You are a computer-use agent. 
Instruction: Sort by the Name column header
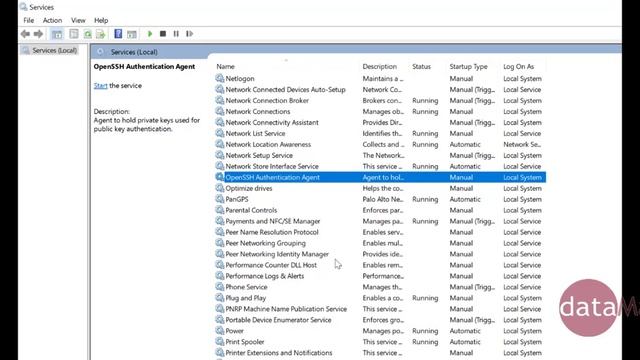pyautogui.click(x=225, y=67)
